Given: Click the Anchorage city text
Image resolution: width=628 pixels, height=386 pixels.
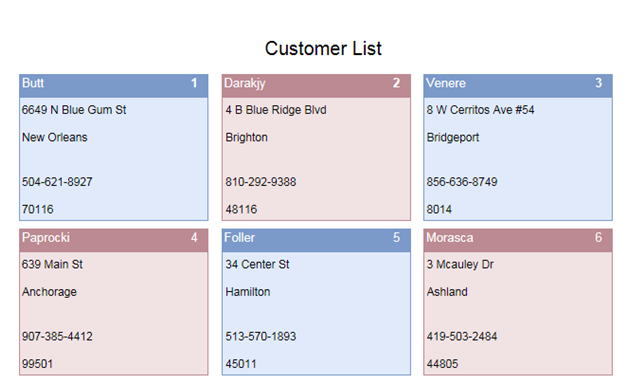Looking at the screenshot, I should point(49,292).
